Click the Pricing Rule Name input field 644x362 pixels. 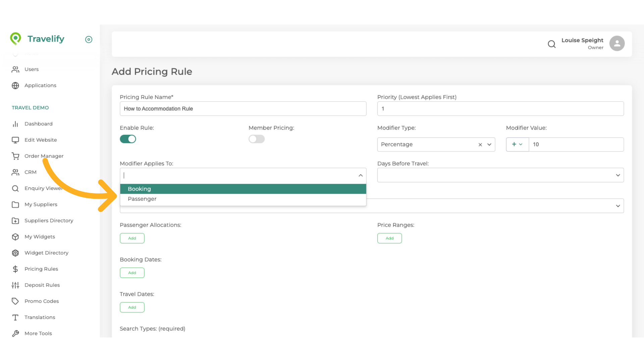click(x=243, y=109)
